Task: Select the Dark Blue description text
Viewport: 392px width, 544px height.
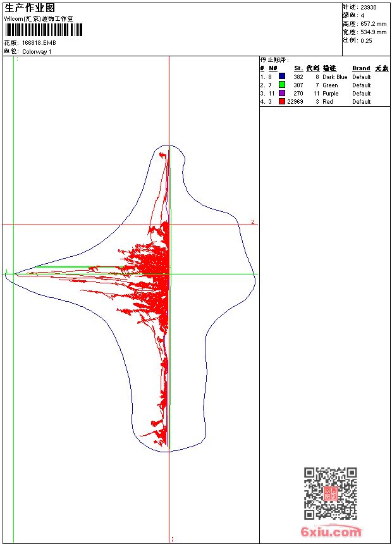Action: tap(334, 77)
